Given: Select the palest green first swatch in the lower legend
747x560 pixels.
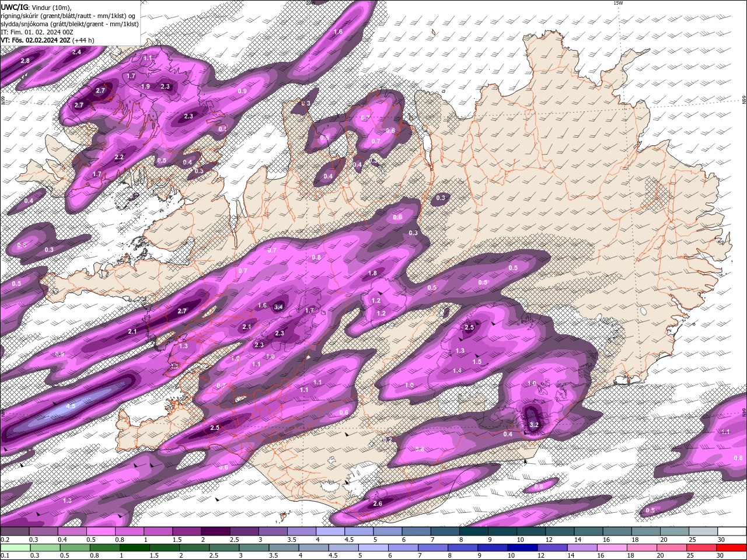Looking at the screenshot, I should [x=15, y=547].
